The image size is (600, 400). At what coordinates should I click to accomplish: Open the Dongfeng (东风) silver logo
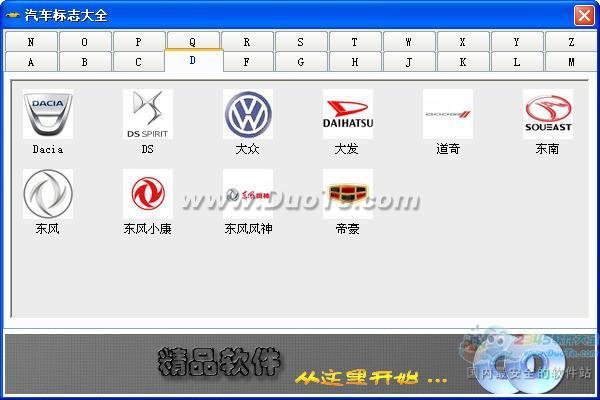click(x=48, y=194)
